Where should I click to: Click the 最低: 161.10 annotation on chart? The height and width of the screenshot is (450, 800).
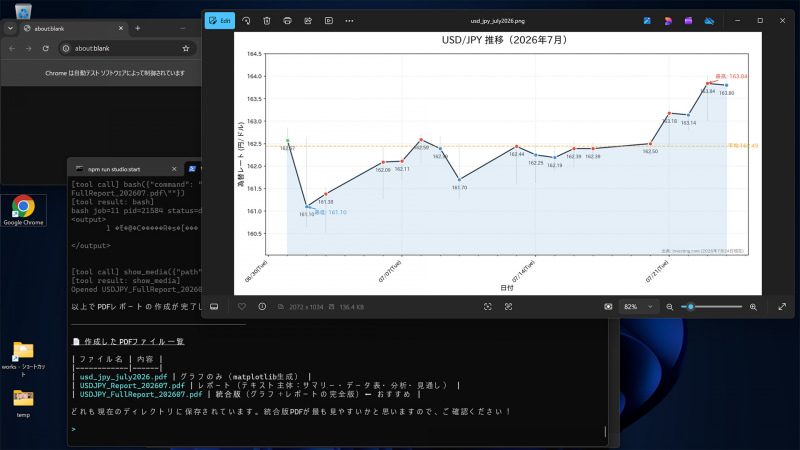(x=331, y=212)
